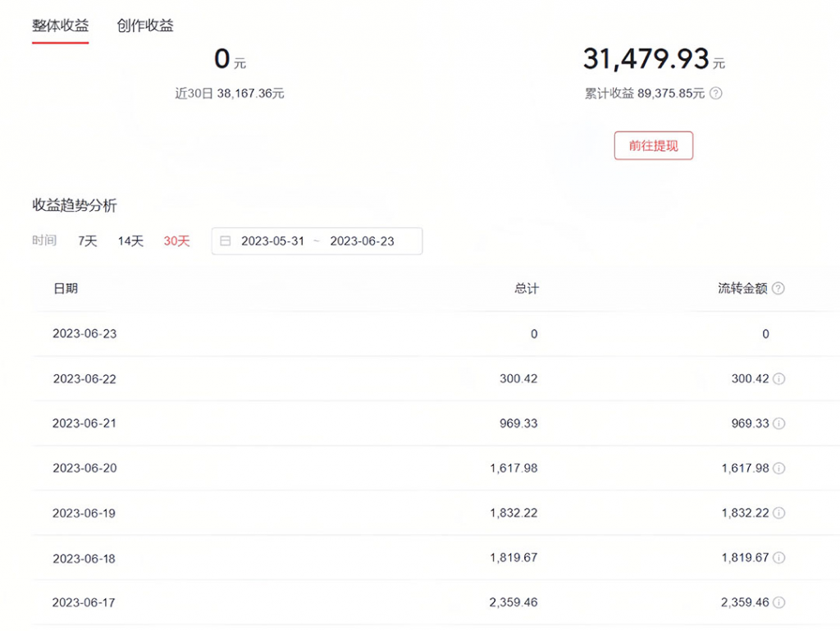Open start date 2023-05-31 picker
This screenshot has height=631, width=840.
(x=272, y=241)
